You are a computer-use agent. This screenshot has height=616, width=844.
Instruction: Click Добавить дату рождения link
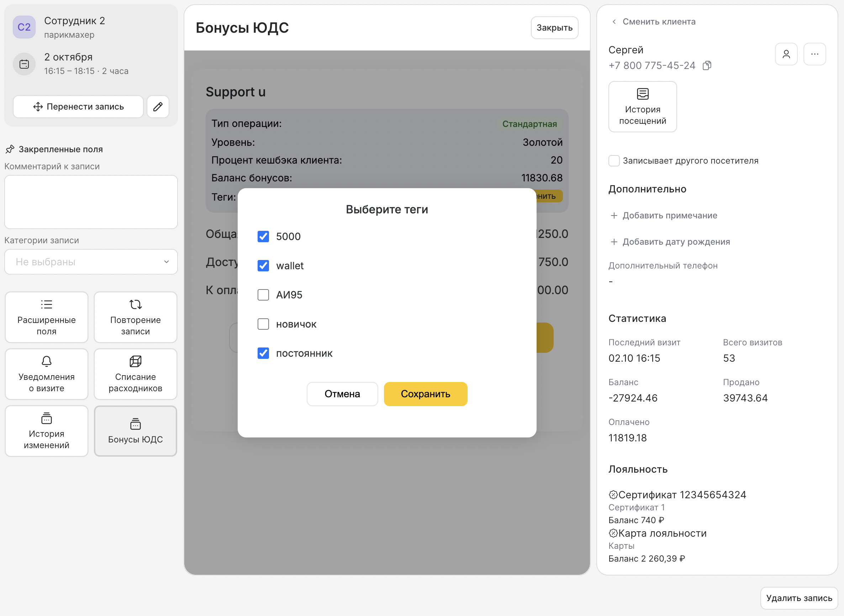point(670,241)
